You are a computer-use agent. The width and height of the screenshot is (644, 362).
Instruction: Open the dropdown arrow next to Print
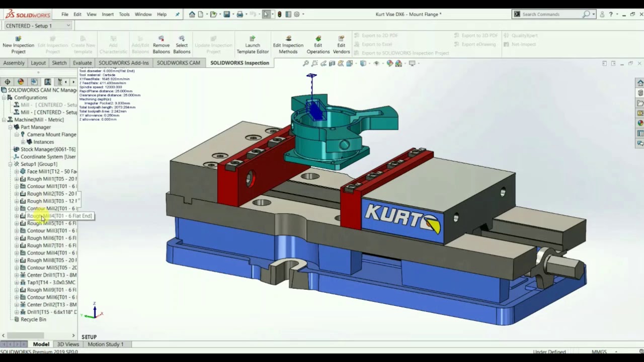pyautogui.click(x=246, y=14)
